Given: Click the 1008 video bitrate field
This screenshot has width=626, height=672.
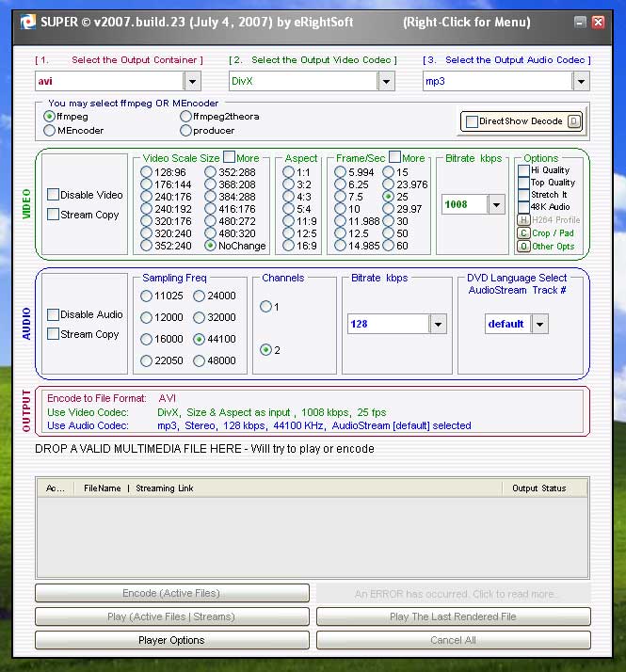Looking at the screenshot, I should click(x=464, y=204).
